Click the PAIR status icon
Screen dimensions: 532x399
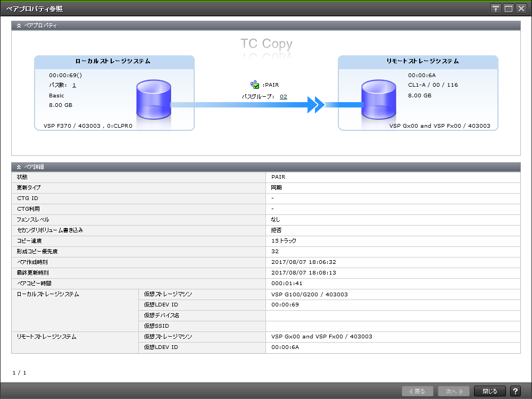point(255,85)
